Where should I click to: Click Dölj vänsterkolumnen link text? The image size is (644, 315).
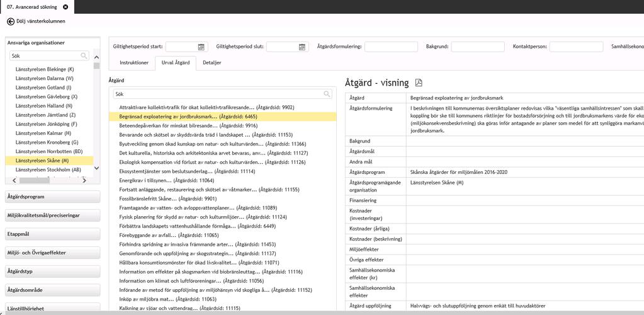pyautogui.click(x=41, y=21)
